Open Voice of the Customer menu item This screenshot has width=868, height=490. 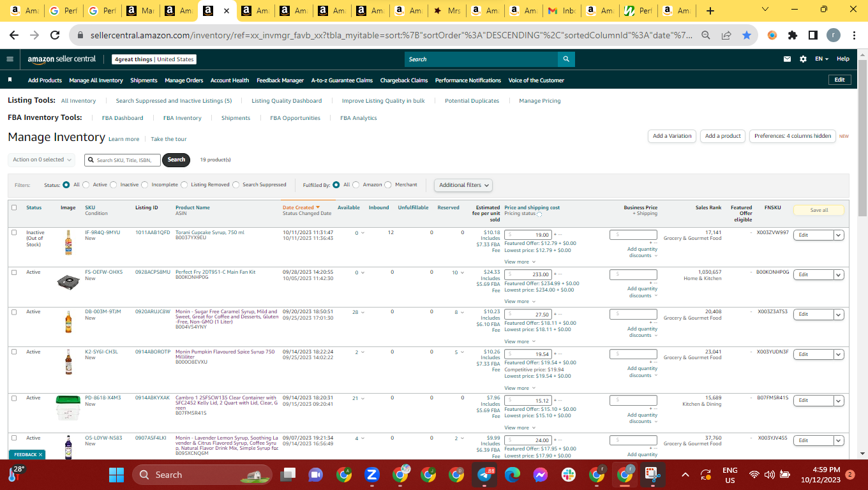536,80
